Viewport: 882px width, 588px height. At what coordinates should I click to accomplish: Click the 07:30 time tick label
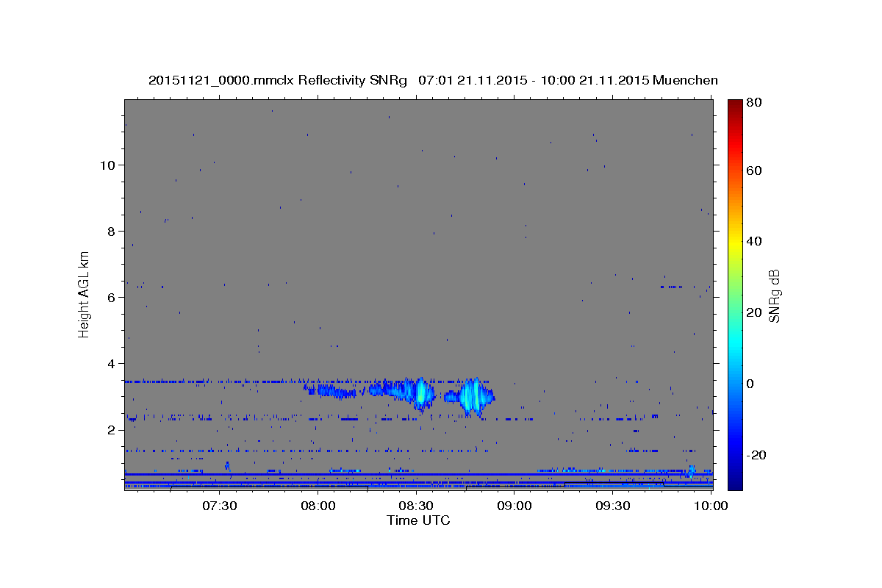(219, 506)
